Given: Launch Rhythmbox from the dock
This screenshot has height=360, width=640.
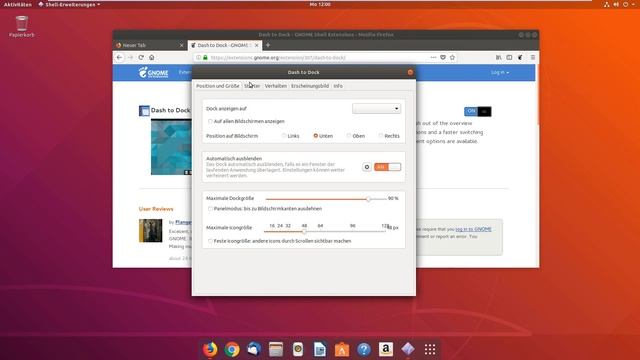Looking at the screenshot, I should click(x=298, y=349).
